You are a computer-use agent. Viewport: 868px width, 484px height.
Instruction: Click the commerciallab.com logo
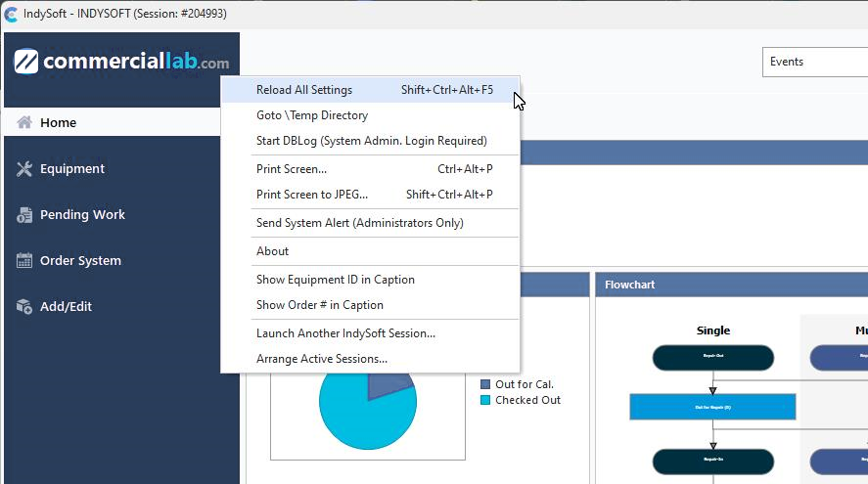pos(121,62)
